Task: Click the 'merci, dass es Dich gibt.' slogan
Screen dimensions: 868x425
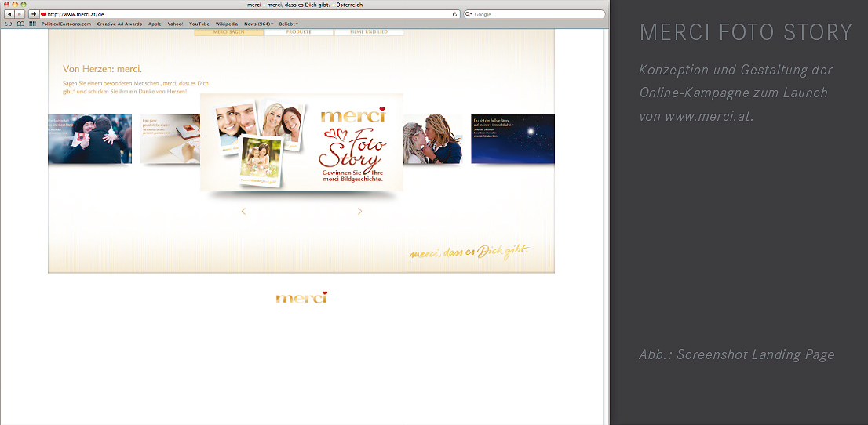Action: (469, 252)
